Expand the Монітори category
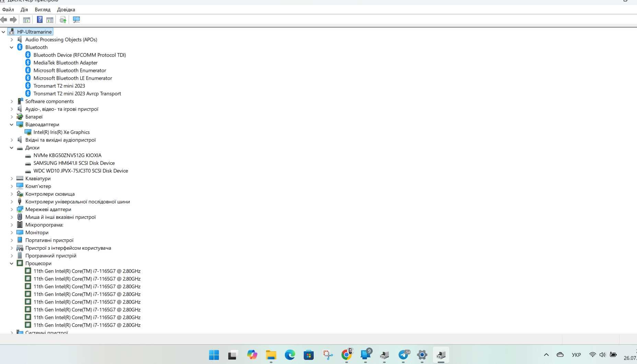The image size is (637, 364). (12, 233)
